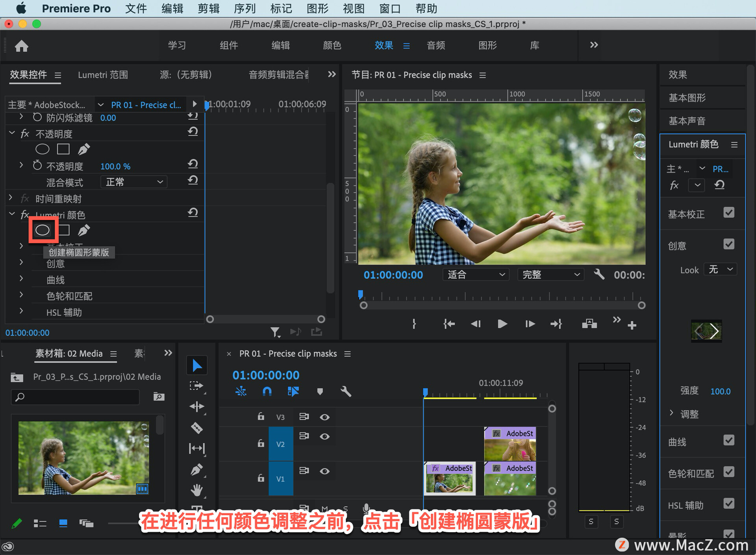Play the program monitor
Viewport: 756px width, 555px height.
(502, 324)
